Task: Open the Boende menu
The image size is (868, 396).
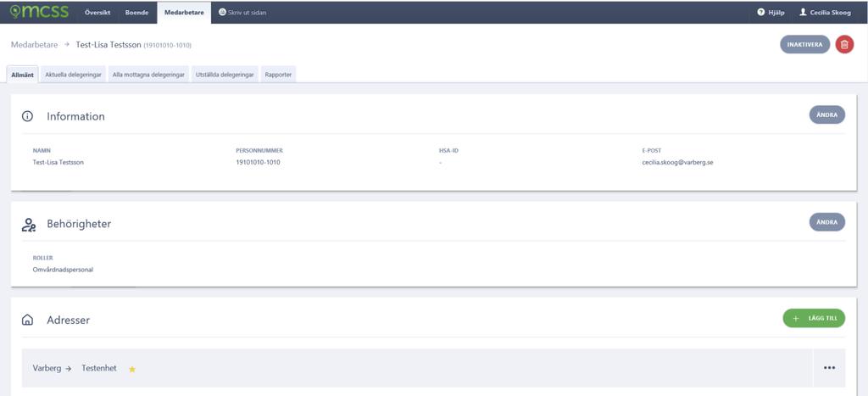Action: [136, 12]
